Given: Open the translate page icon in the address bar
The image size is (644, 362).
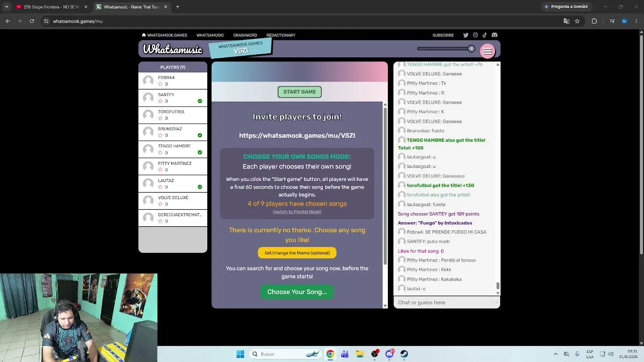Looking at the screenshot, I should coord(566,21).
